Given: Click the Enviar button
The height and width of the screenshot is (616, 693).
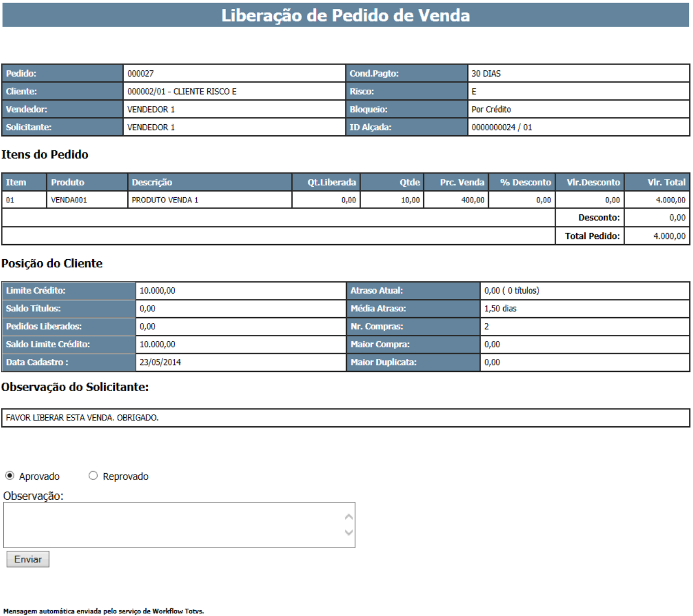Looking at the screenshot, I should 28,559.
